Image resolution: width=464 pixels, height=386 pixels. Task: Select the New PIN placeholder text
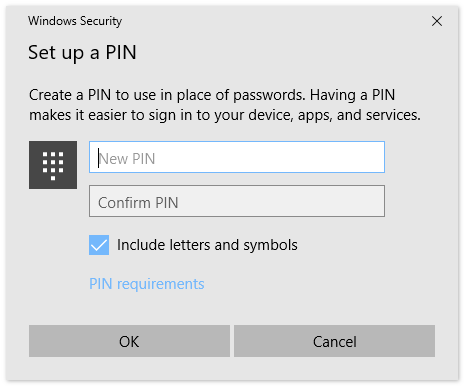click(127, 159)
